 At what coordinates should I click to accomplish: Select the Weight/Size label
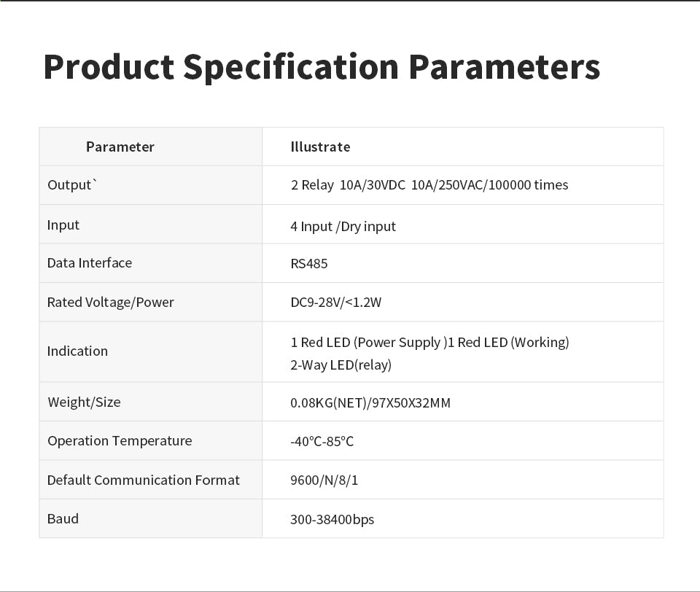84,402
